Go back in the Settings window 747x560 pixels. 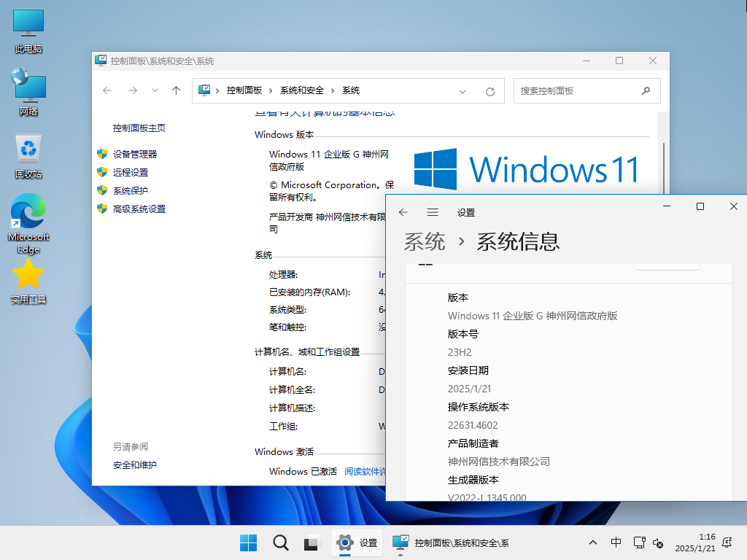(403, 212)
